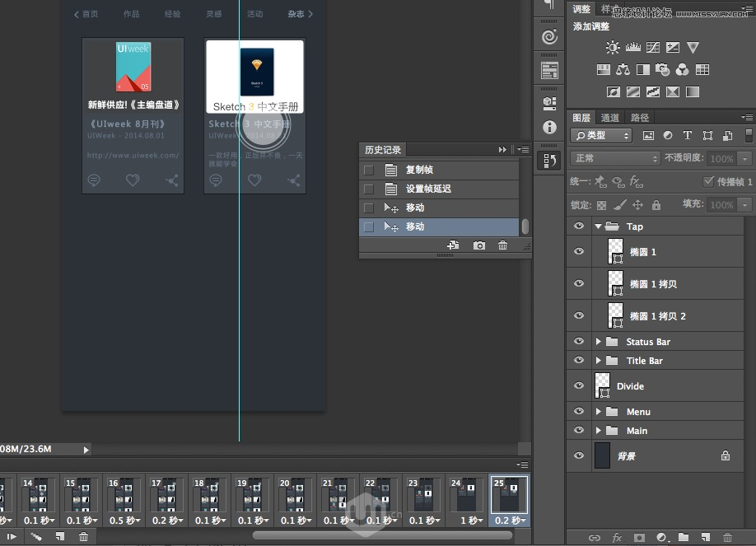Select animation frame 16 thumbnail

point(122,495)
